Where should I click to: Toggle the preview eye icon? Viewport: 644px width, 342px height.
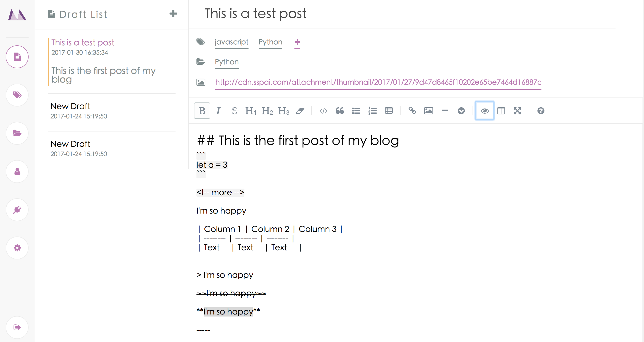tap(485, 111)
